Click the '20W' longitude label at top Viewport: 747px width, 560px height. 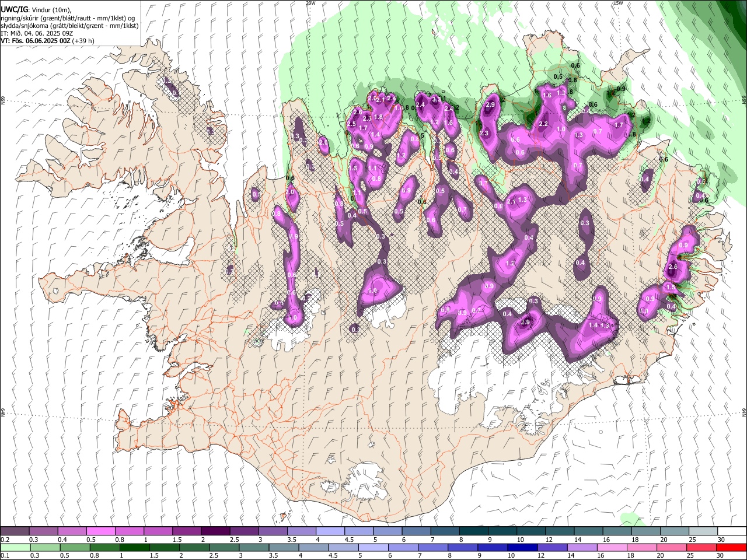[x=310, y=3]
